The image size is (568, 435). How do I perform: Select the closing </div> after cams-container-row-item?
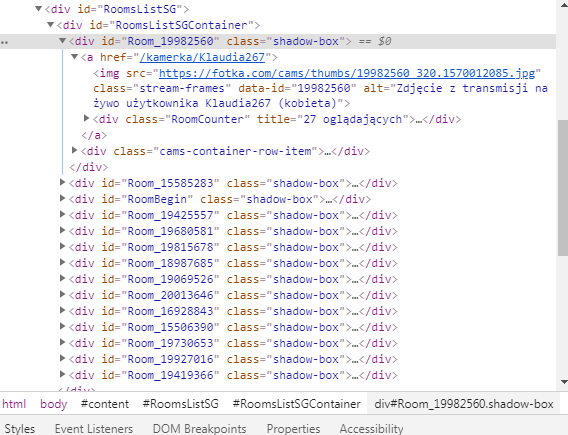[x=89, y=167]
